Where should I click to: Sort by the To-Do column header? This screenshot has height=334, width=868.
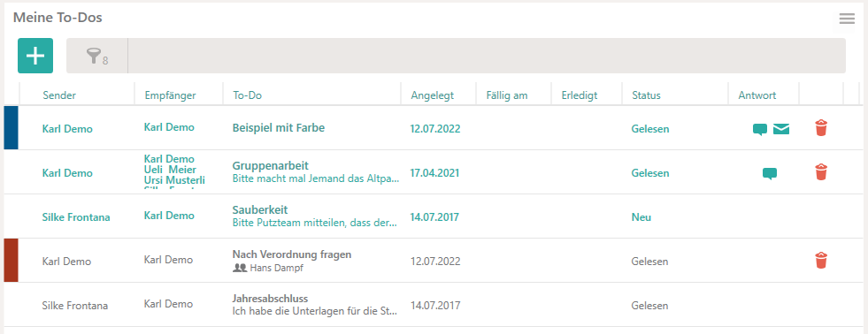pos(247,95)
